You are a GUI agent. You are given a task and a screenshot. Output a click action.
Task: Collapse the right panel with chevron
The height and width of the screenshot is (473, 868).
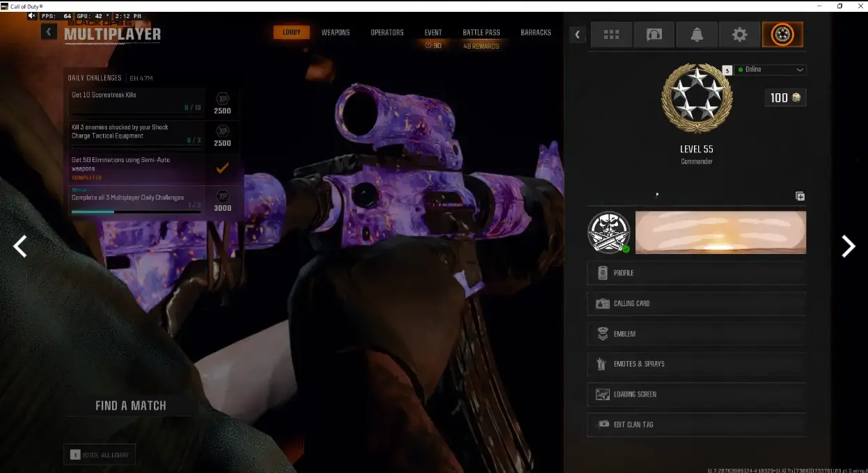pyautogui.click(x=577, y=35)
